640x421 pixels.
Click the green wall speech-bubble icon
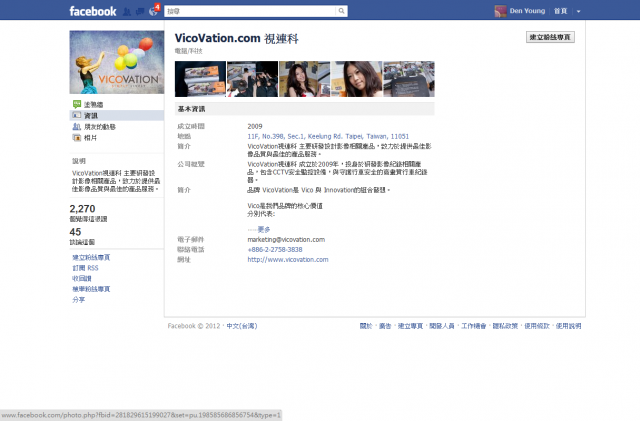click(x=77, y=104)
